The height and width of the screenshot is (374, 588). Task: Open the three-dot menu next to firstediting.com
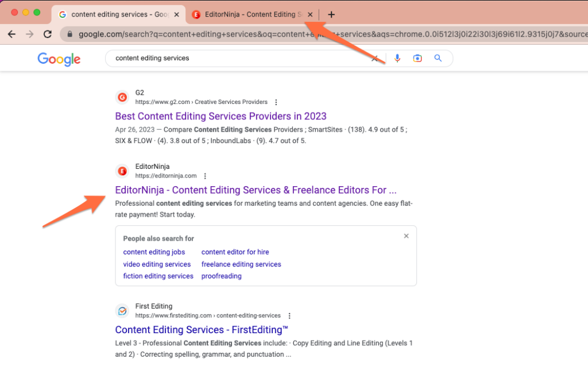coord(289,316)
